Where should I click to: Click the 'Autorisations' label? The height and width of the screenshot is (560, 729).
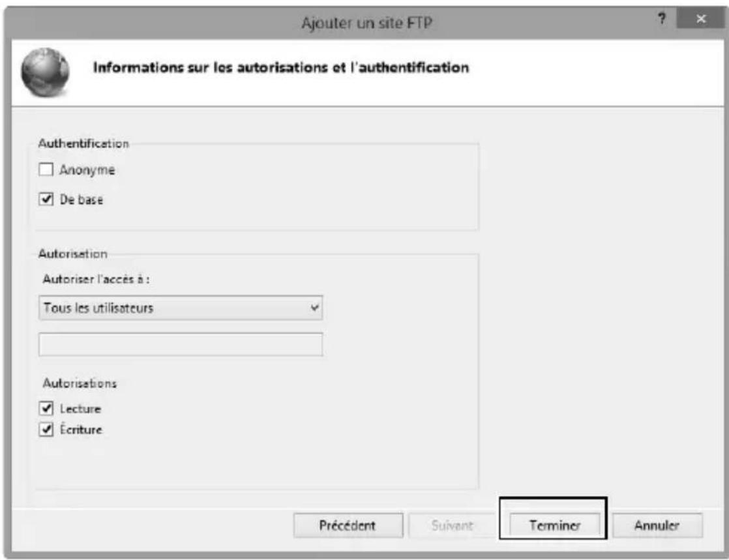[80, 383]
